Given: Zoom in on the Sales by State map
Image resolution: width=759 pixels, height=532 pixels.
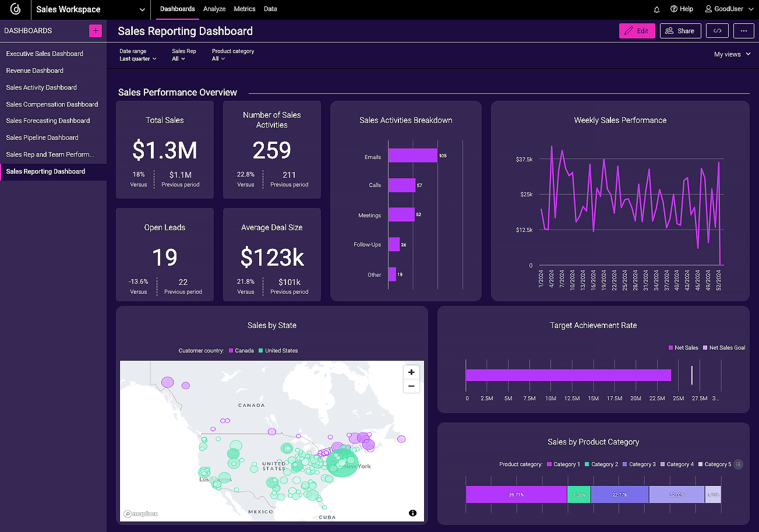Looking at the screenshot, I should (x=411, y=372).
